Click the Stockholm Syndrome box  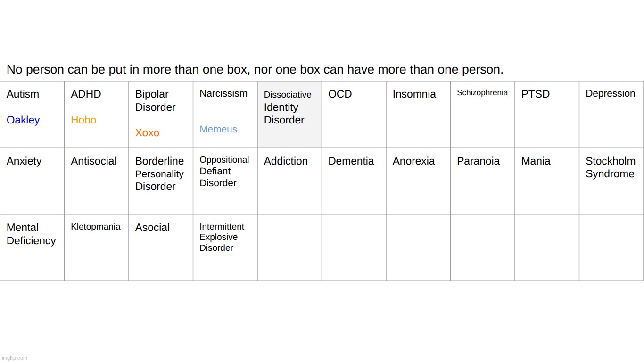click(611, 181)
